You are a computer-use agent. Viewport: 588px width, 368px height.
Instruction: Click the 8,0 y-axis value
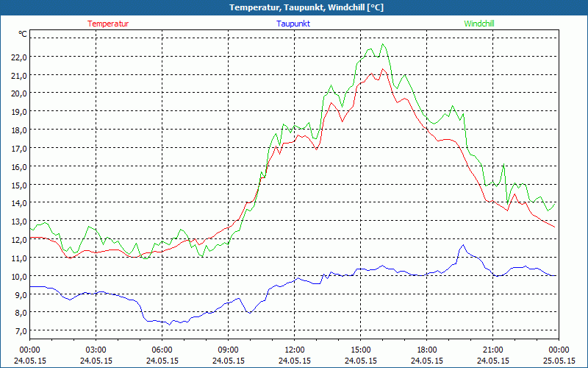click(x=21, y=313)
